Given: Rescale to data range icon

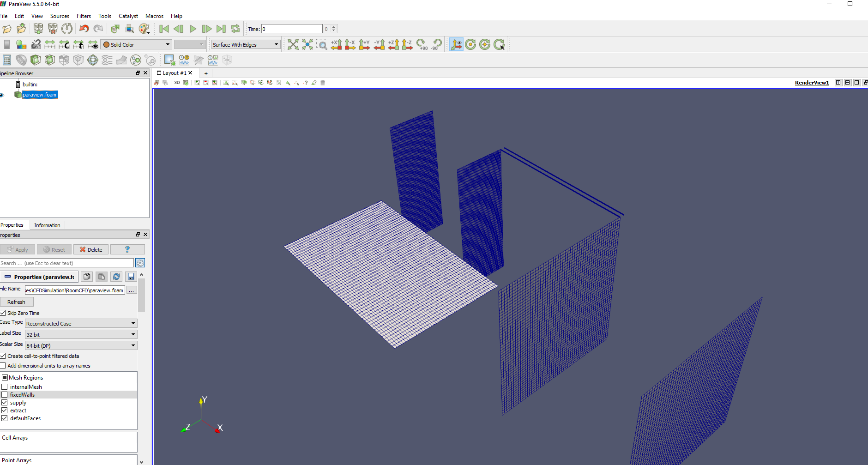Looking at the screenshot, I should coord(50,44).
